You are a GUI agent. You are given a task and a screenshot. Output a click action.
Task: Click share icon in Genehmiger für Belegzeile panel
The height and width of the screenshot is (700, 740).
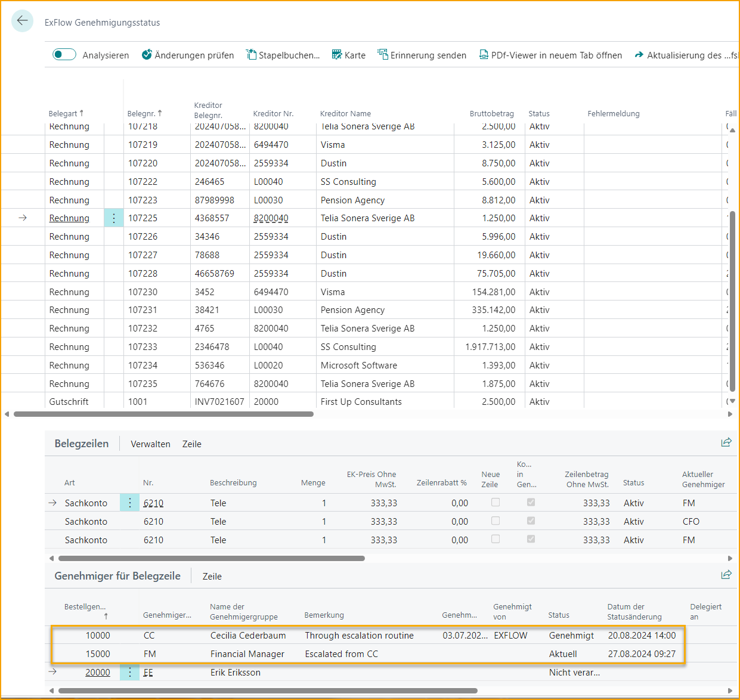[x=726, y=574]
